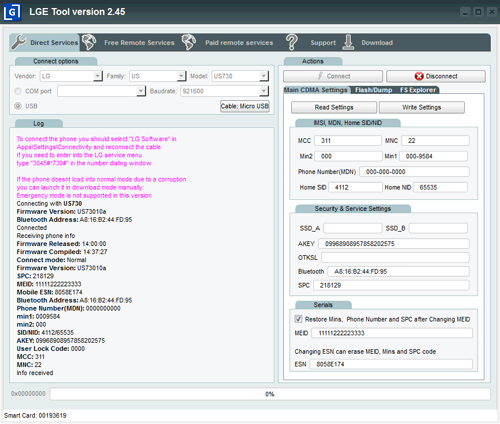This screenshot has height=424, width=500.
Task: Click 'Changing ESN can erase MEID' notice
Action: tap(365, 351)
